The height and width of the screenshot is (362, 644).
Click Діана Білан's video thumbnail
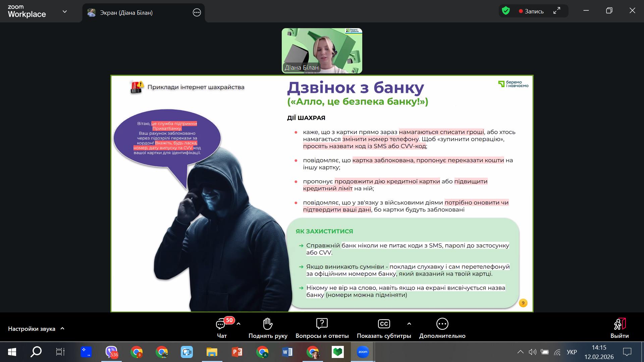coord(322,50)
